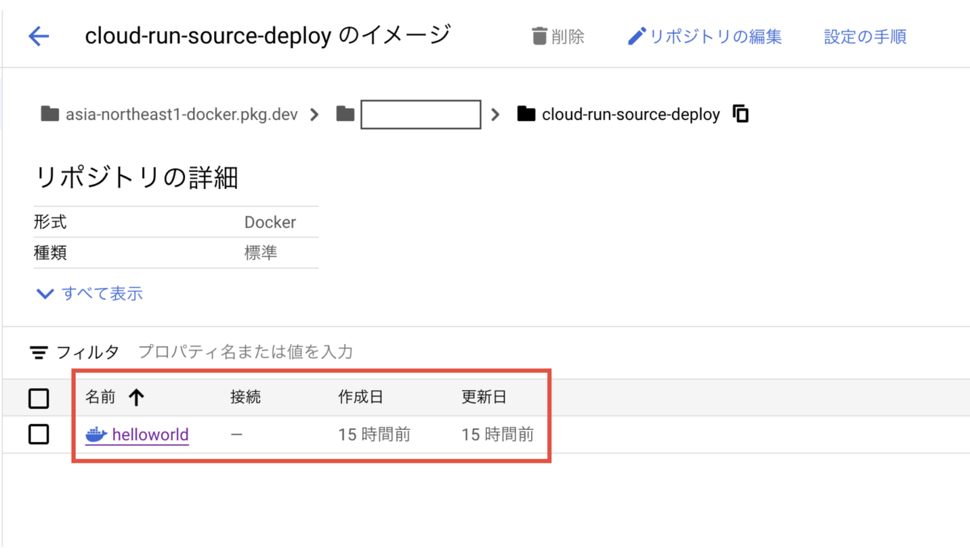970x560 pixels.
Task: Select cloud-run-source-deploy breadcrumb item
Action: point(630,114)
